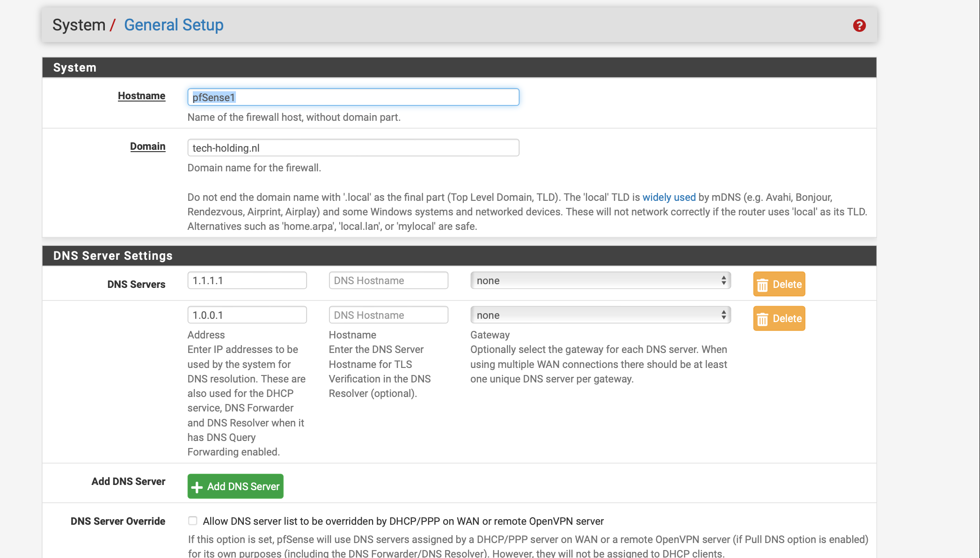Open the General Setup breadcrumb link

[x=174, y=25]
